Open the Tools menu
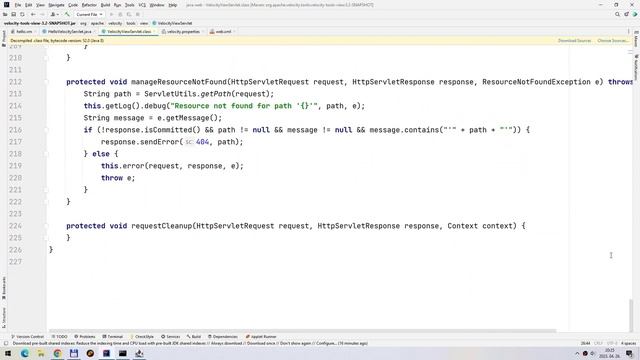The image size is (640, 360). coord(129,5)
